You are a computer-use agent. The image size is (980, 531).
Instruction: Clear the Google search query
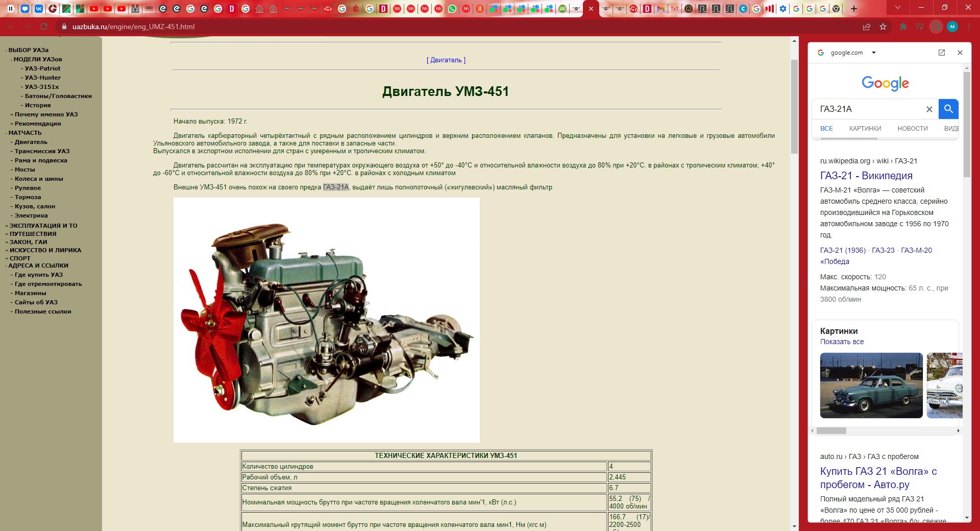[929, 109]
